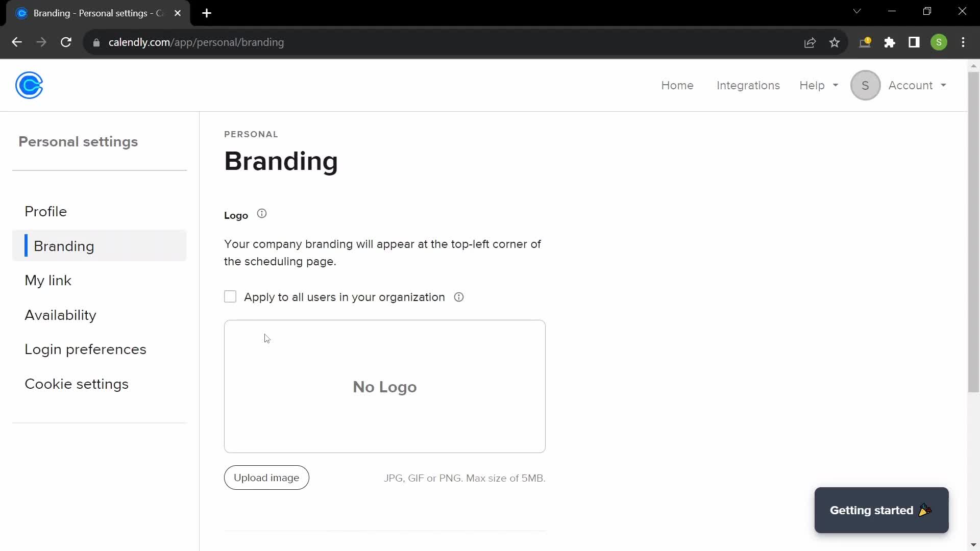Viewport: 980px width, 551px height.
Task: Click the Logo info tooltip icon
Action: click(261, 214)
